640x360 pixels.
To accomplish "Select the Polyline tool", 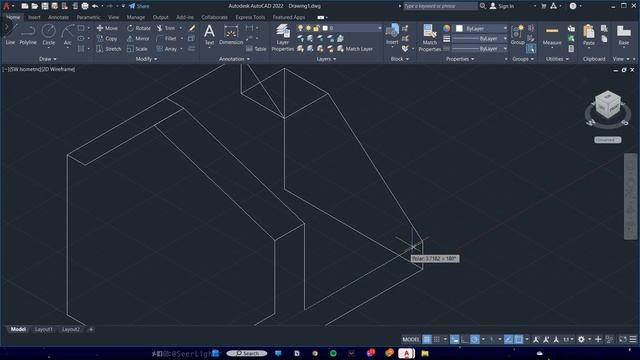I will pyautogui.click(x=28, y=34).
